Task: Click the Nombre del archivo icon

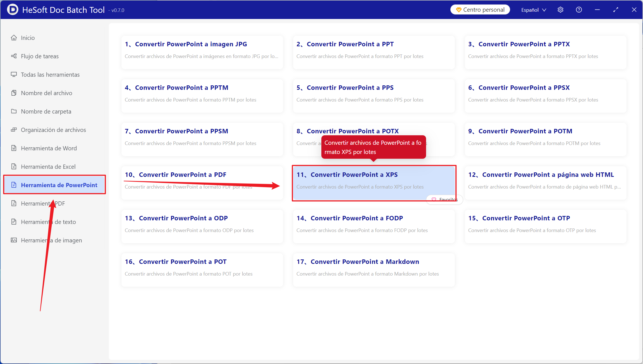Action: [x=14, y=93]
